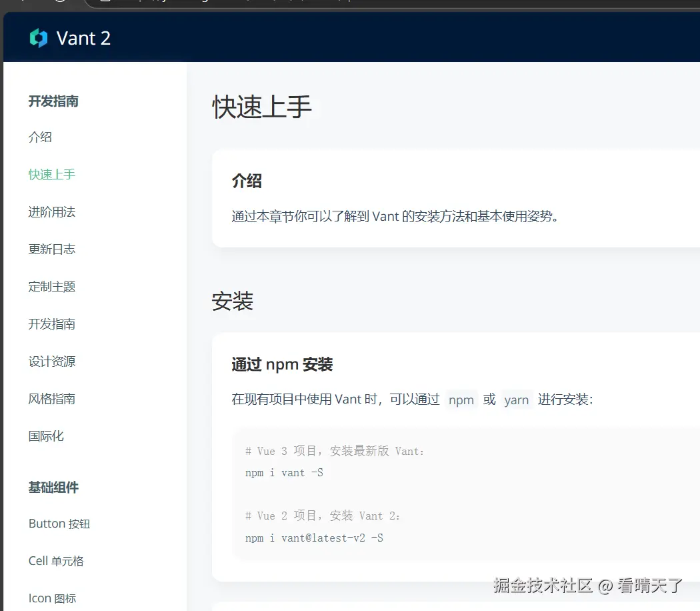Viewport: 700px width, 611px height.
Task: Open 更新日志 sidebar entry
Action: coord(52,249)
